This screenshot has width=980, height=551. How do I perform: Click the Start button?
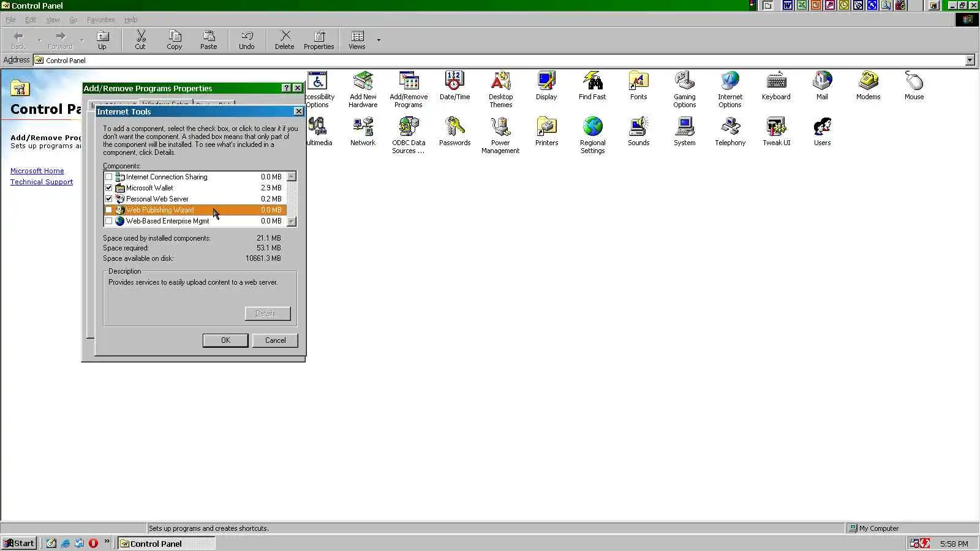(19, 543)
